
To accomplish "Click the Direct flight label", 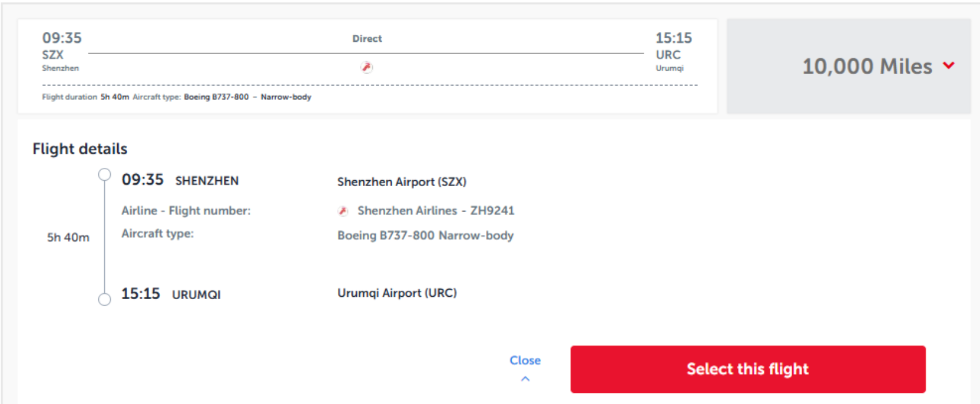I will 367,39.
